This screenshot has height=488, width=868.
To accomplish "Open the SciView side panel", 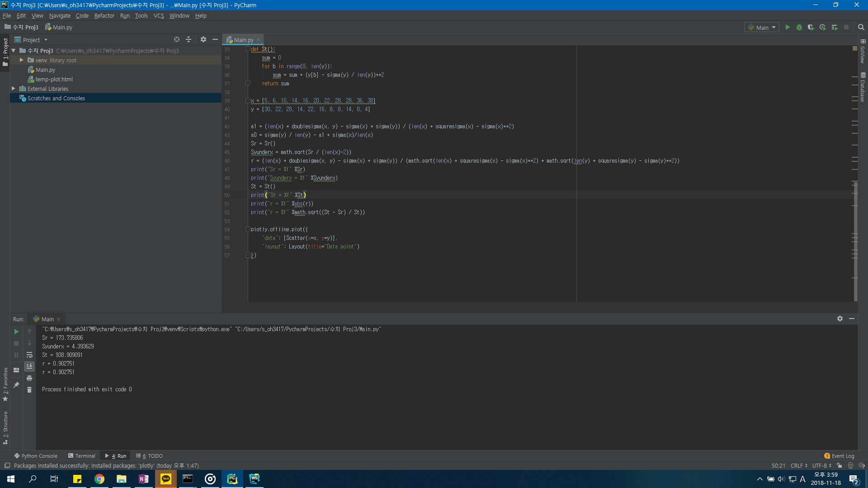I will pos(863,52).
